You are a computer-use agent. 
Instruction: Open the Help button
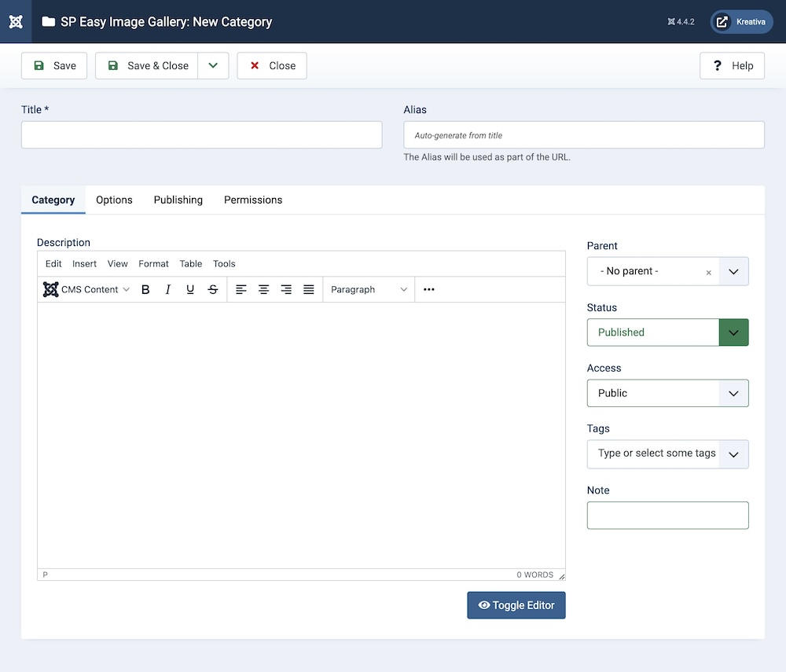(x=733, y=66)
